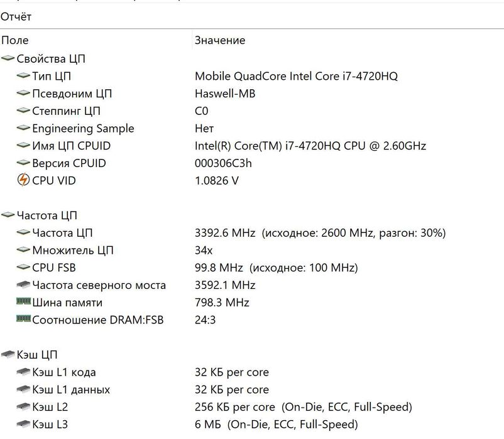Click the Поле column header
The height and width of the screenshot is (439, 504).
15,41
